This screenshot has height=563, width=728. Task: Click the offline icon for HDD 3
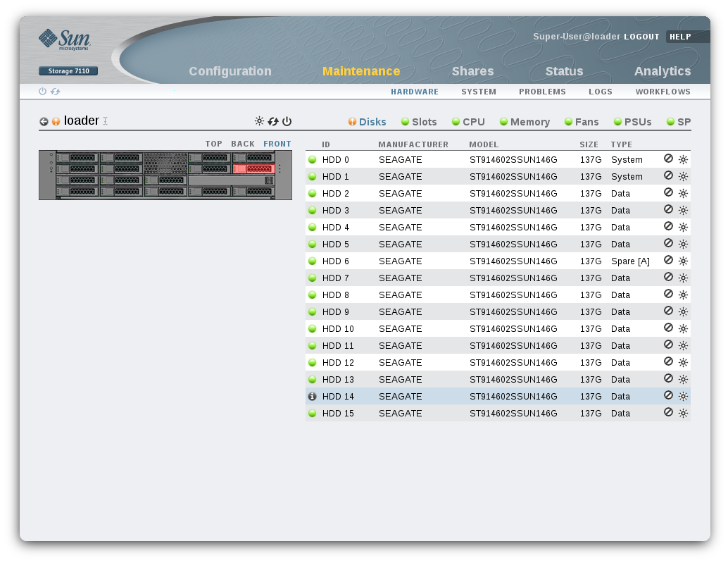tap(668, 209)
